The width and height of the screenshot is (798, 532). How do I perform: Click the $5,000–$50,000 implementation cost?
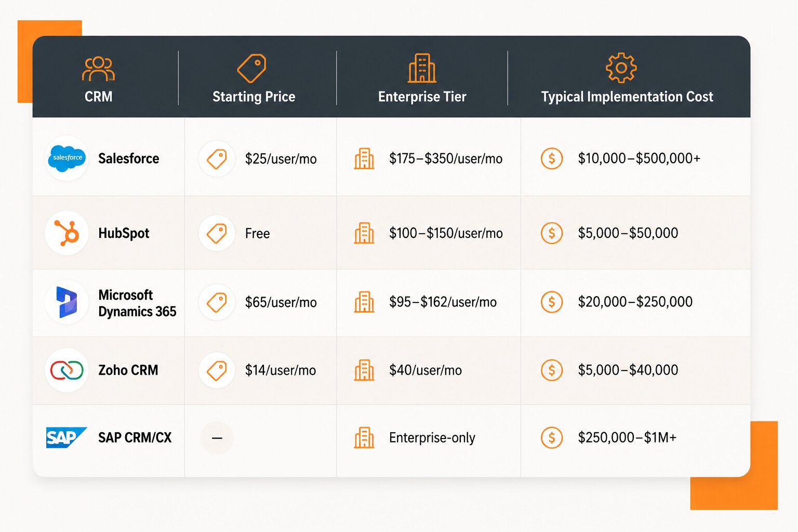628,233
